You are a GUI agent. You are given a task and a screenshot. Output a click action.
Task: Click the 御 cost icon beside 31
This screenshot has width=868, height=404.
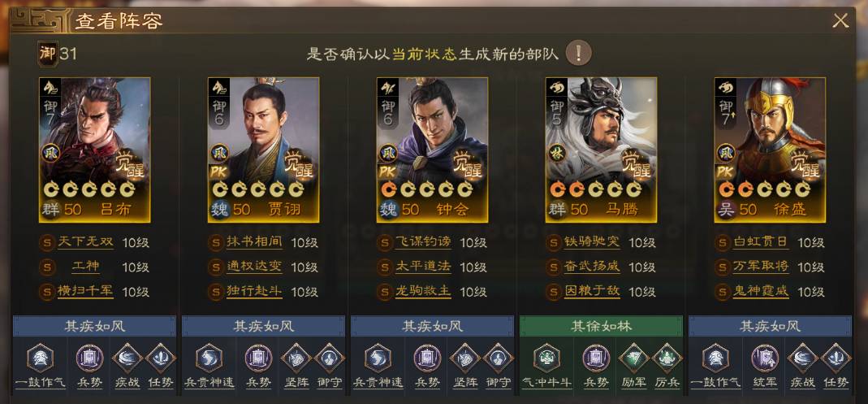(x=47, y=53)
